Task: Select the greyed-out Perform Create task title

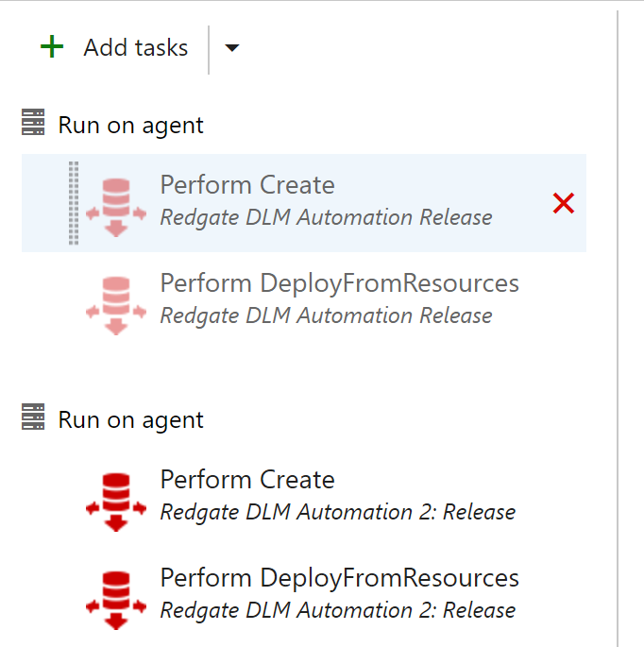Action: point(247,185)
